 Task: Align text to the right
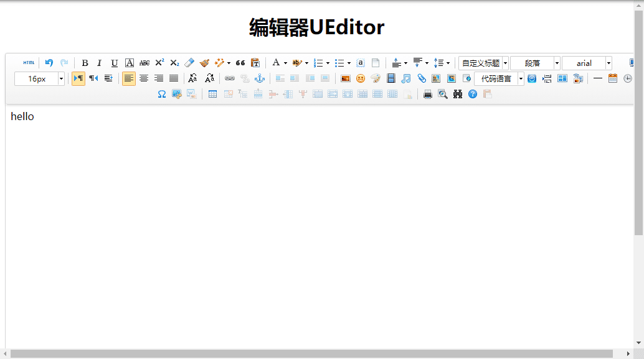tap(159, 78)
